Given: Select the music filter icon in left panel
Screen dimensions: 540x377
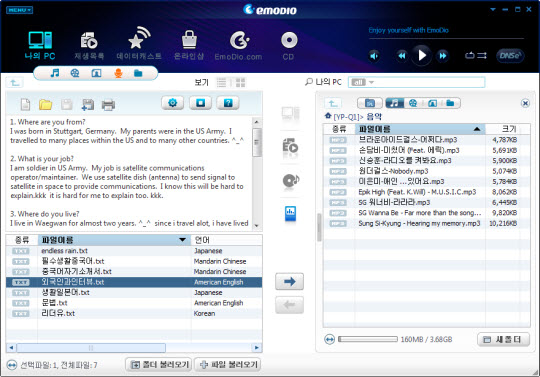Looking at the screenshot, I should [55, 73].
